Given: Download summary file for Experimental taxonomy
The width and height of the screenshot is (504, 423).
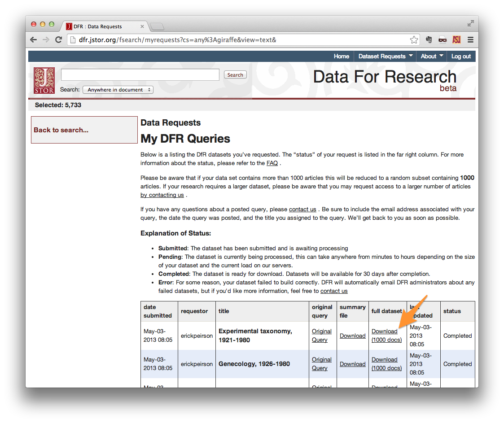Looking at the screenshot, I should (353, 336).
